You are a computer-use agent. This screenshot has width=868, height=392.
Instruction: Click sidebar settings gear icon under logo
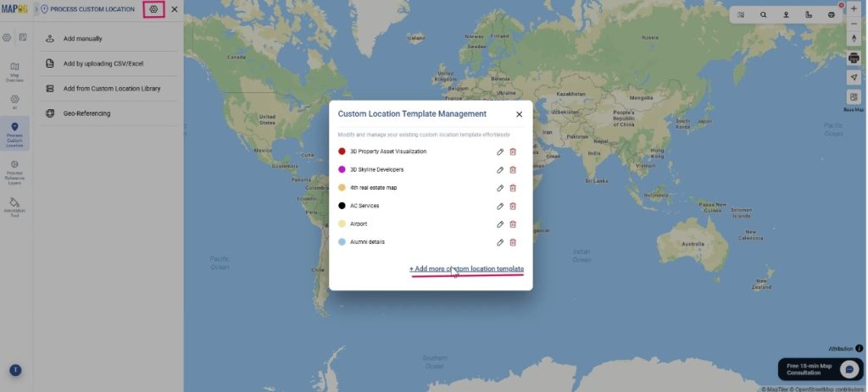pyautogui.click(x=7, y=37)
